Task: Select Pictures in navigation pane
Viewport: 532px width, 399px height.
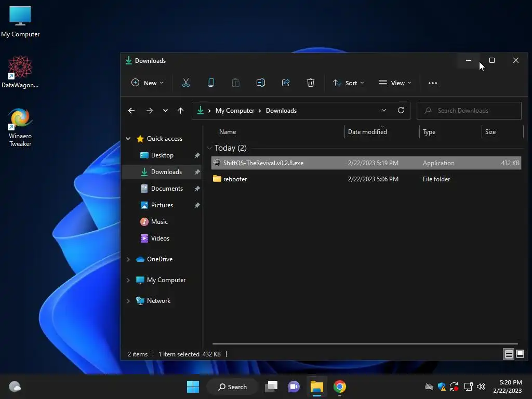Action: [x=162, y=205]
